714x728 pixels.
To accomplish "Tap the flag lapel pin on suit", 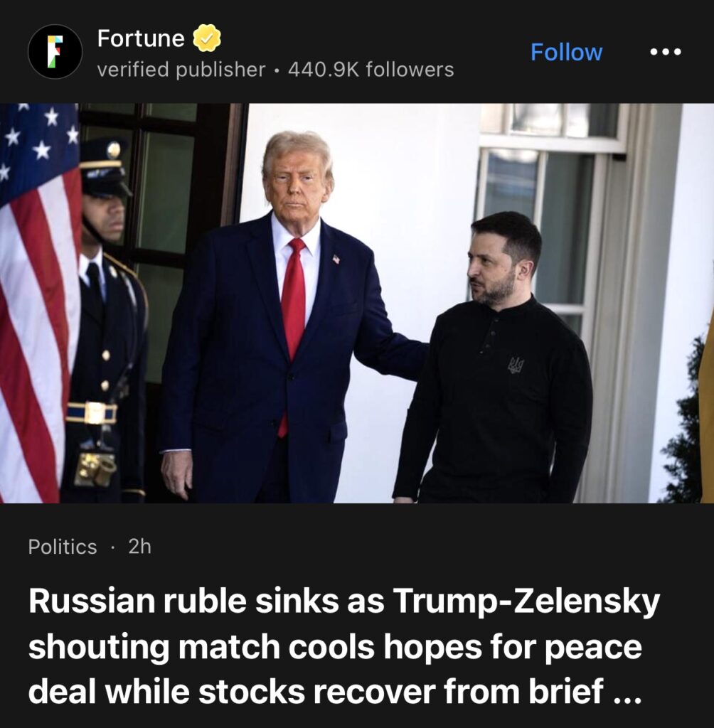I will [x=336, y=259].
